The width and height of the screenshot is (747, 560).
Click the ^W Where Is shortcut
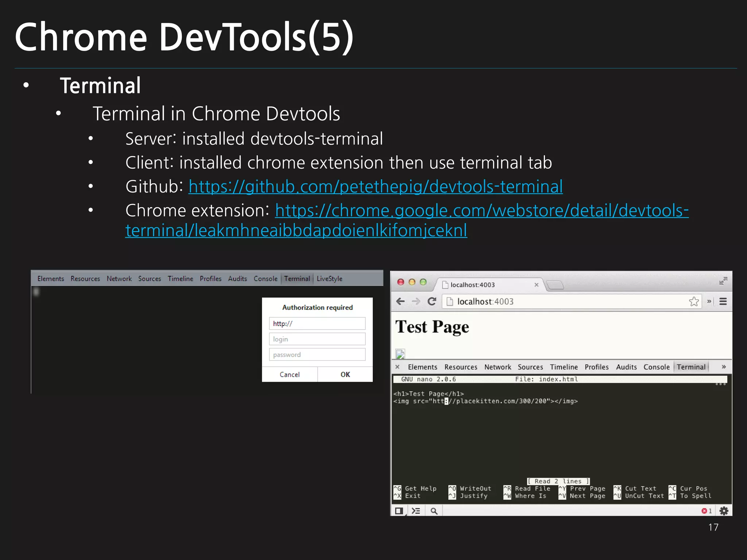(x=525, y=496)
